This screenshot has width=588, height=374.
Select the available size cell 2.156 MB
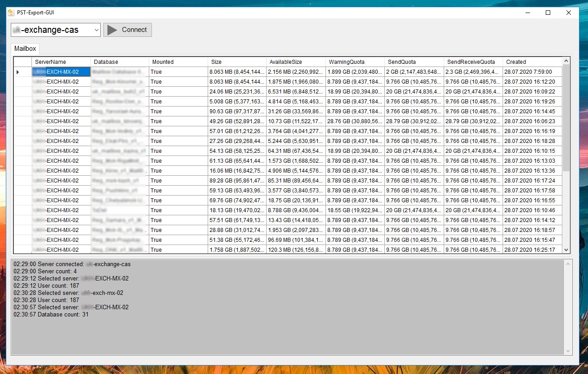click(x=296, y=72)
